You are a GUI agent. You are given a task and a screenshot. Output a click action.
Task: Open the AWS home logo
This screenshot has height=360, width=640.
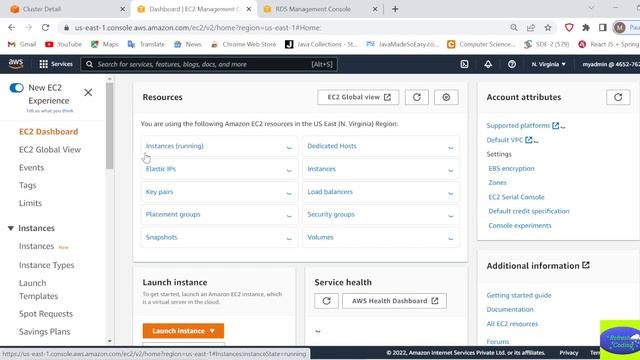(16, 64)
